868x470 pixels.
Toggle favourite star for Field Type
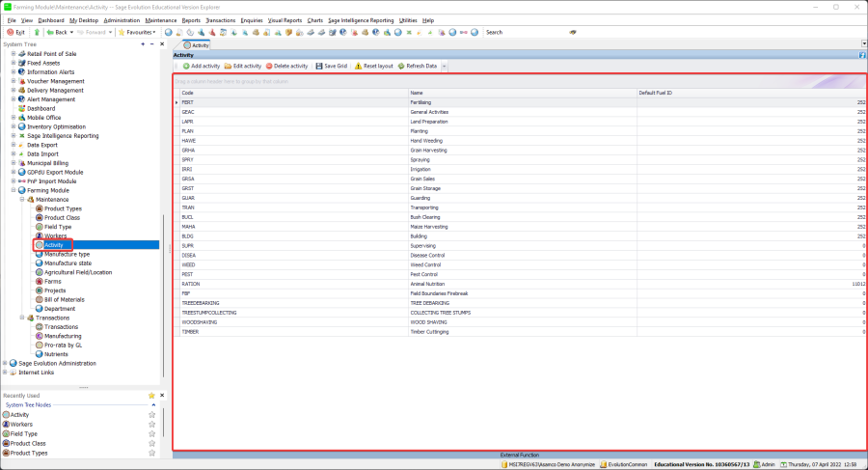tap(151, 433)
